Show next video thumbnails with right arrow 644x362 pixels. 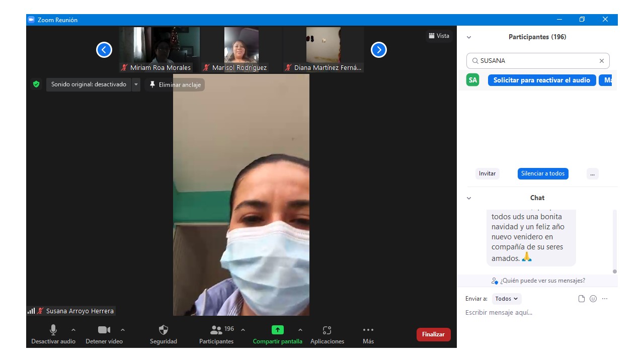coord(379,50)
